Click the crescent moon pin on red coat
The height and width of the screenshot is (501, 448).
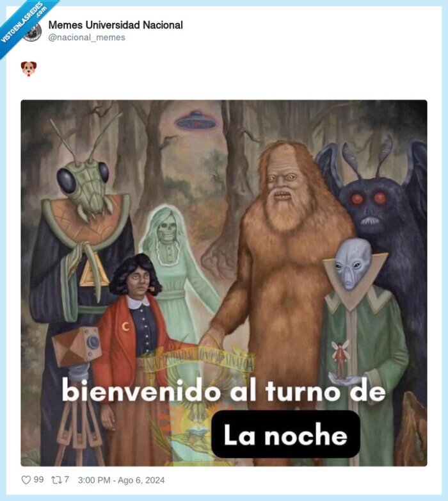pos(127,327)
